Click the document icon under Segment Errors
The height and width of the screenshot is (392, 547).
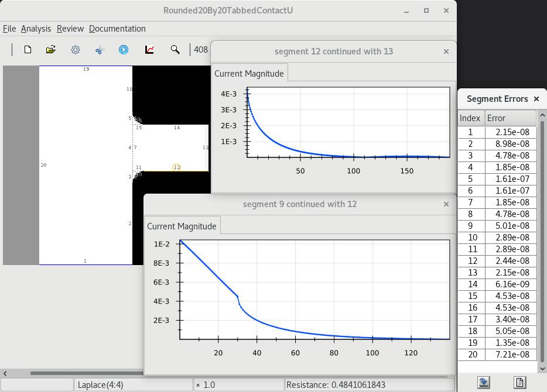coord(519,382)
